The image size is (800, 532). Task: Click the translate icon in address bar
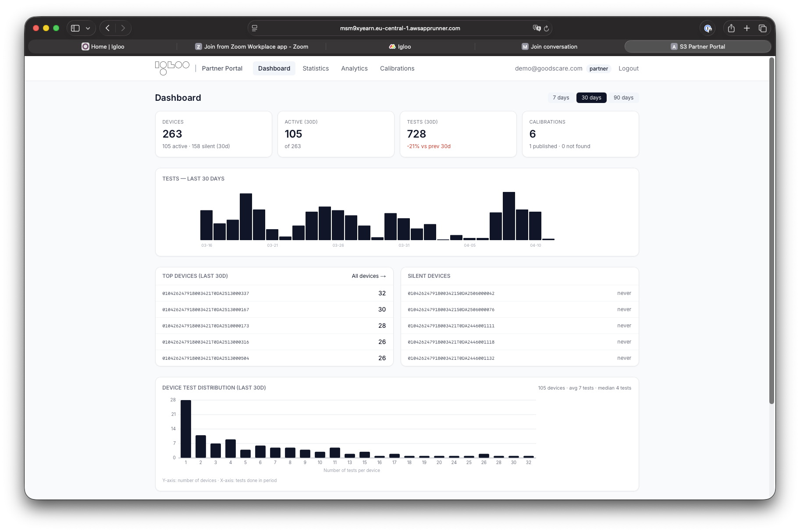pos(537,28)
